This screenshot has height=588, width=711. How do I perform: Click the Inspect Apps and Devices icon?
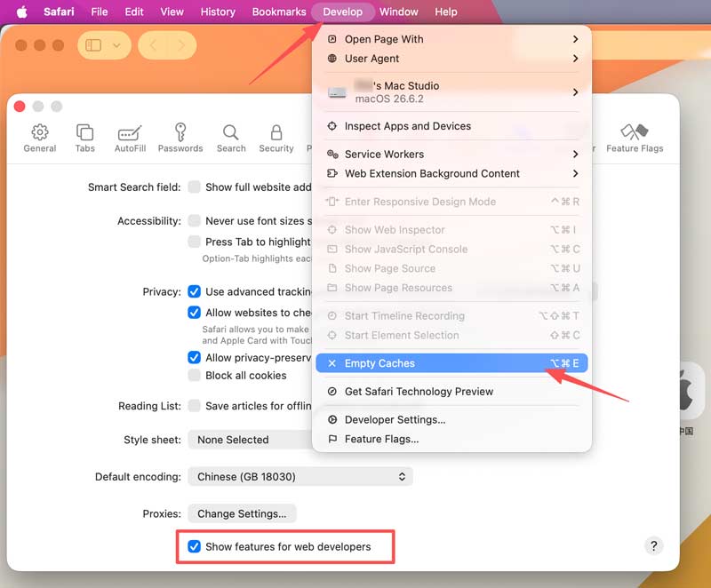coord(332,126)
